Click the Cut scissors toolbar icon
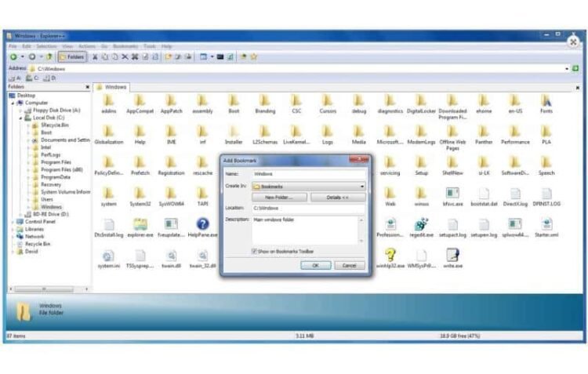This screenshot has height=374, width=588. [95, 57]
